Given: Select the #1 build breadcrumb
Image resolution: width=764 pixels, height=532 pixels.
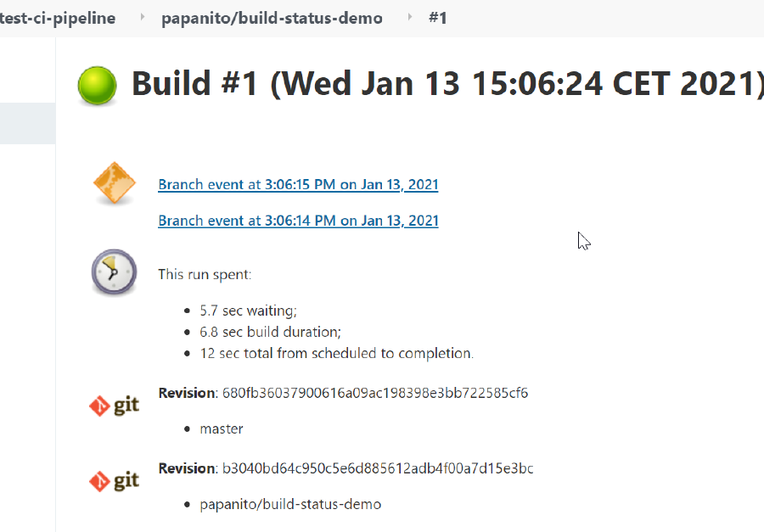Looking at the screenshot, I should (x=437, y=18).
